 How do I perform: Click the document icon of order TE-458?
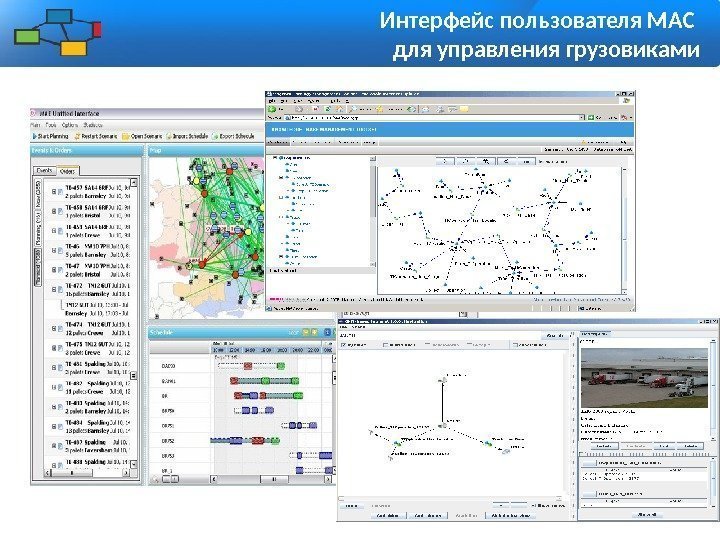pyautogui.click(x=60, y=211)
